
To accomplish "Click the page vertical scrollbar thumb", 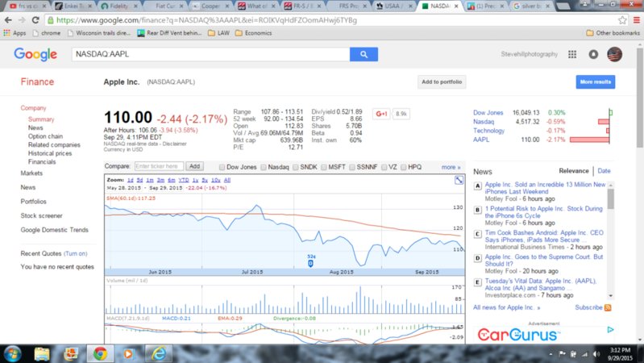I will pyautogui.click(x=639, y=98).
